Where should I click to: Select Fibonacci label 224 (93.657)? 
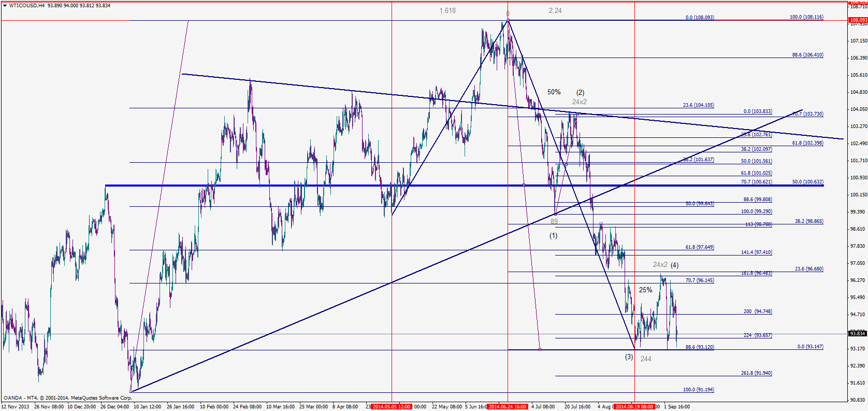(758, 335)
